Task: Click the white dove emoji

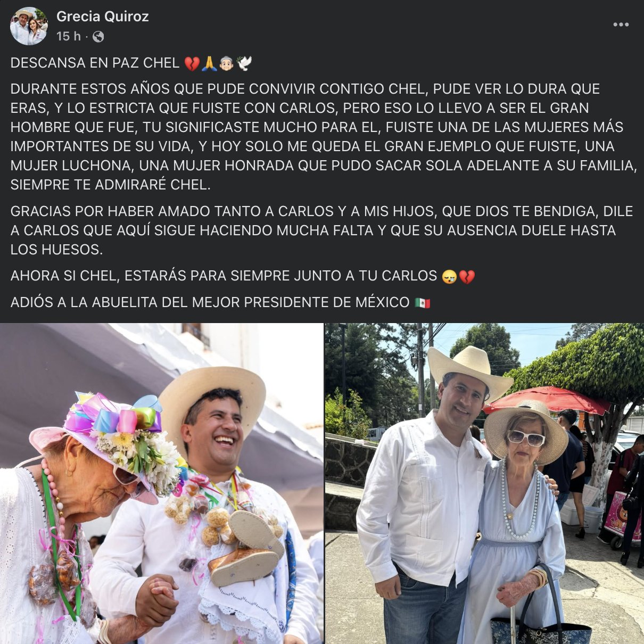Action: pyautogui.click(x=244, y=64)
